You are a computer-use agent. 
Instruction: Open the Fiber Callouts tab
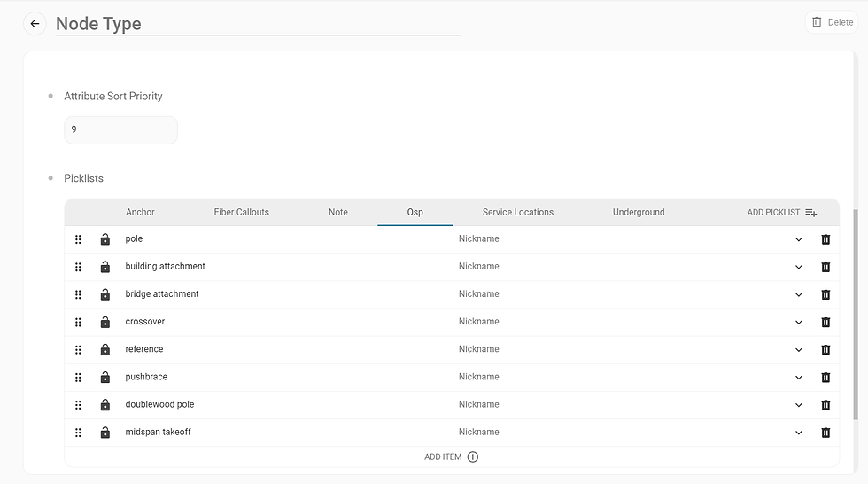(x=241, y=212)
